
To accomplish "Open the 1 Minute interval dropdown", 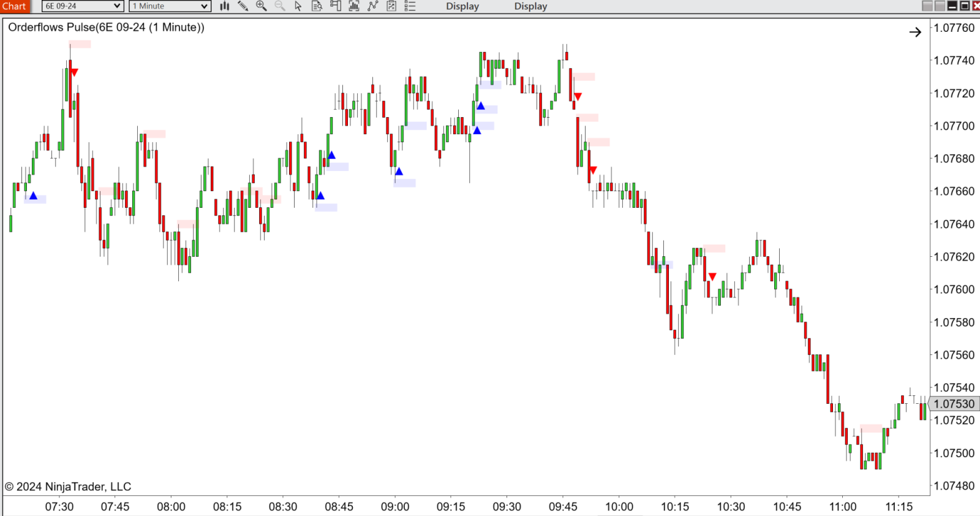I will point(170,6).
